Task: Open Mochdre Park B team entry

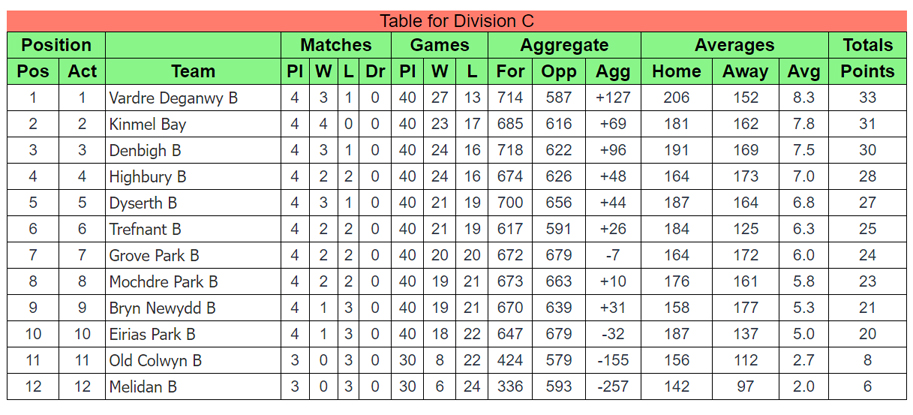Action: pos(163,281)
